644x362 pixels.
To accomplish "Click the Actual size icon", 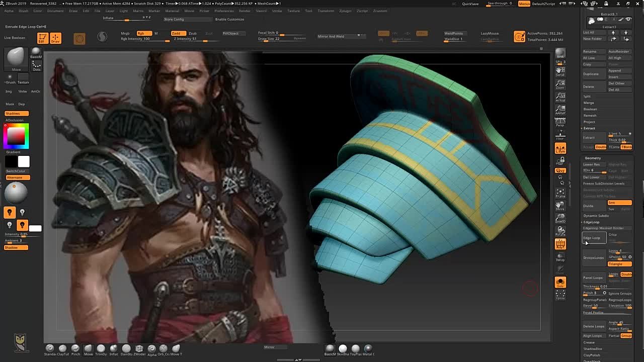I will pyautogui.click(x=560, y=97).
